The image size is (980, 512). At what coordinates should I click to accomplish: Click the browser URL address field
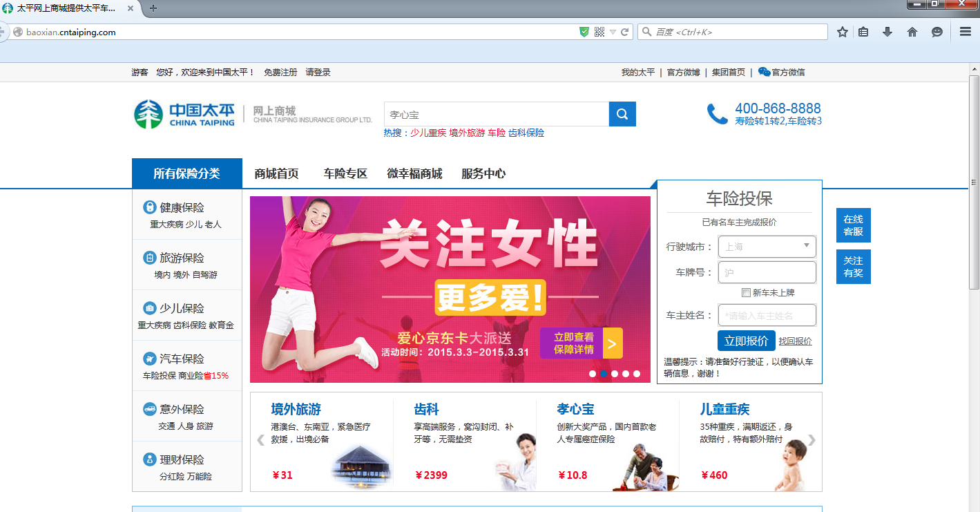click(x=297, y=32)
